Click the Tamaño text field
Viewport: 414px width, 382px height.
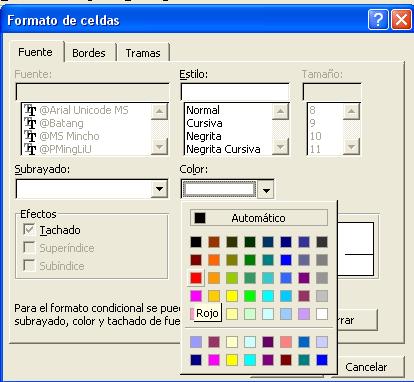pos(332,91)
